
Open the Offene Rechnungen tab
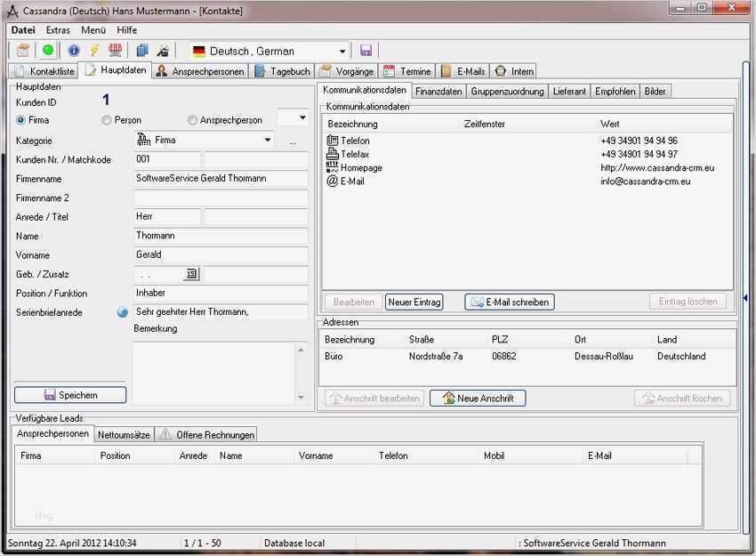click(x=205, y=434)
